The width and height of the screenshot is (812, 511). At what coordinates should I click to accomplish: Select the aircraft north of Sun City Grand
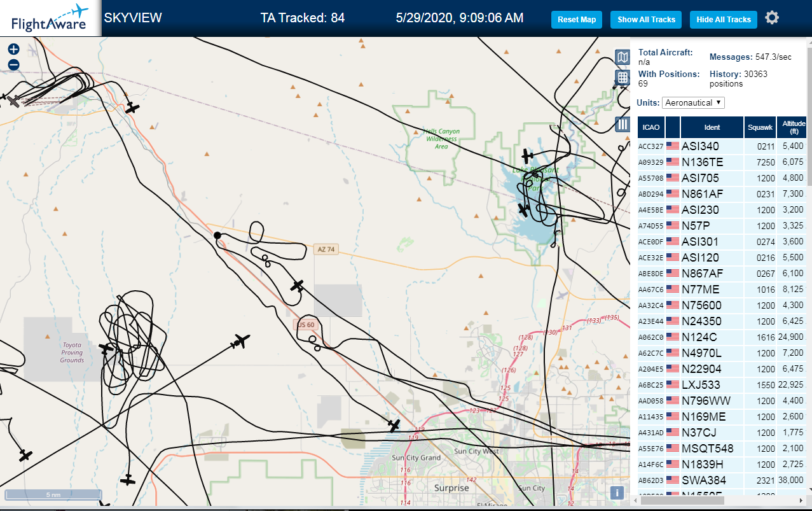(x=394, y=424)
